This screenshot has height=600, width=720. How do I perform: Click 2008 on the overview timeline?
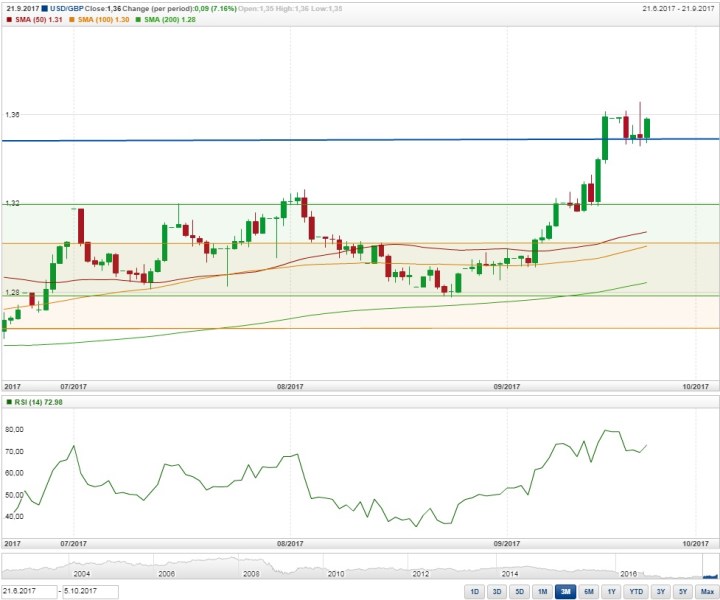click(x=250, y=574)
